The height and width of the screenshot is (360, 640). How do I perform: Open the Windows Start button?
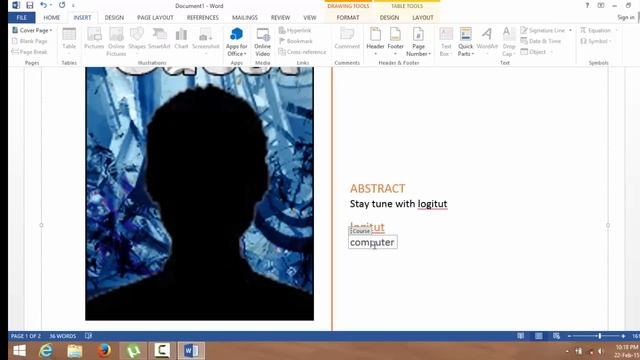[x=19, y=351]
